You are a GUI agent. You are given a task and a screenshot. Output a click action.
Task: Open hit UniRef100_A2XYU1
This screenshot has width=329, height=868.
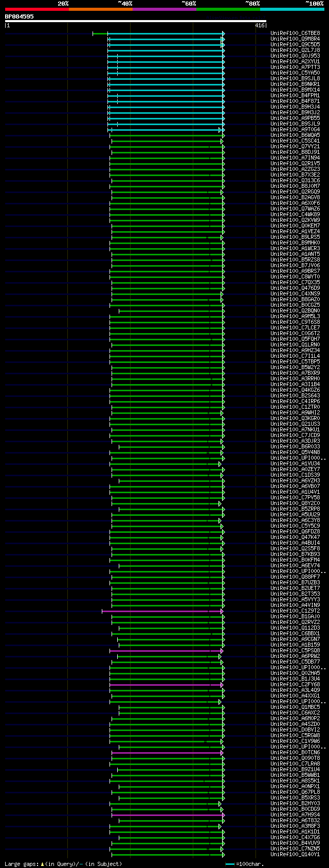pos(295,62)
